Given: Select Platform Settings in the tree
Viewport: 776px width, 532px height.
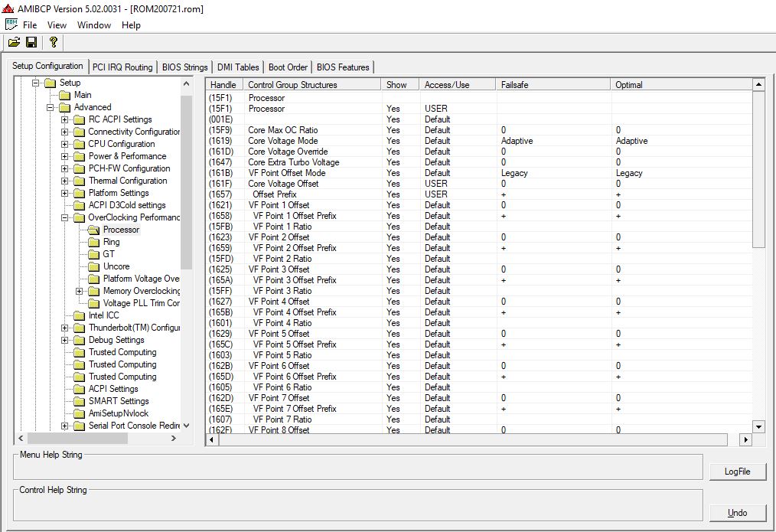Looking at the screenshot, I should (119, 193).
